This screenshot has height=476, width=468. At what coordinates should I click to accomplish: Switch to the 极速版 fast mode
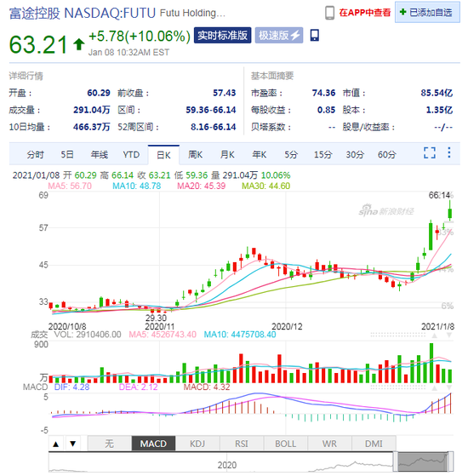(x=279, y=35)
